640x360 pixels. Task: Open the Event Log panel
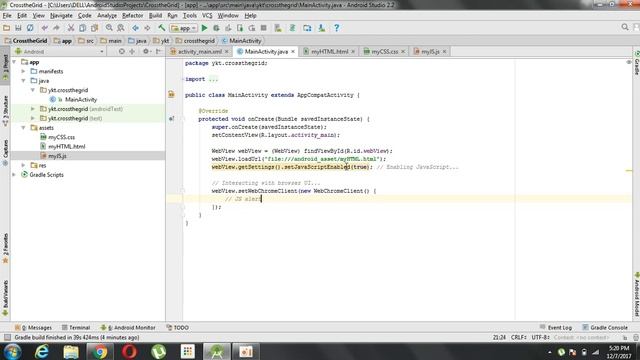click(x=556, y=327)
